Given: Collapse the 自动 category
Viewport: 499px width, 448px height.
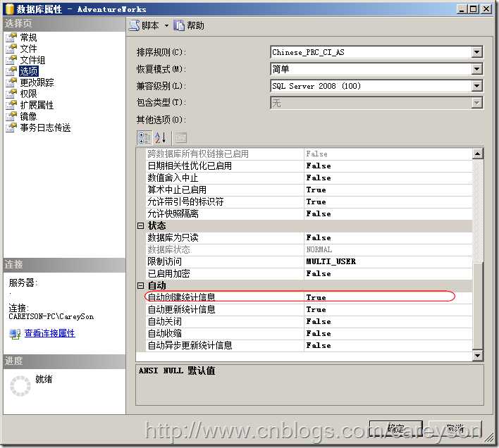Looking at the screenshot, I should click(x=141, y=285).
